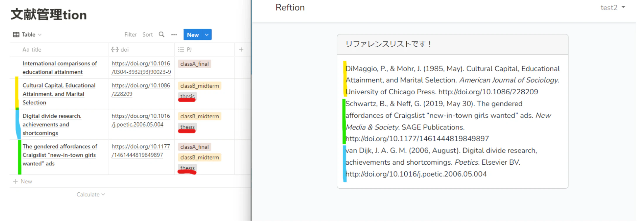Open the Calculate dropdown below the table

pos(91,194)
